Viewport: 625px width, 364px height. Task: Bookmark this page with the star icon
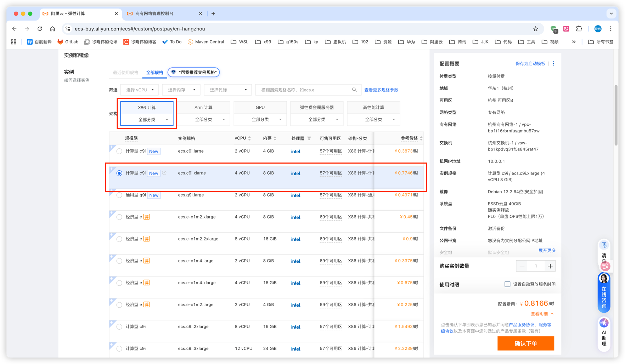[535, 29]
